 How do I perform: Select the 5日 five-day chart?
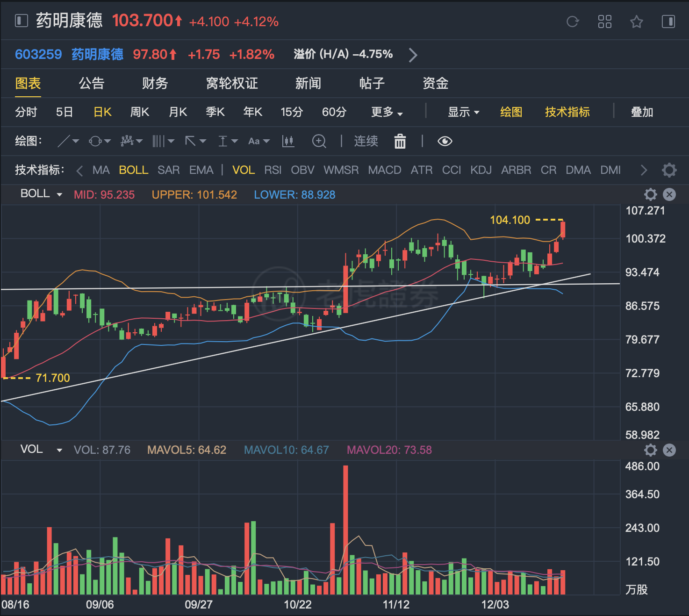(65, 112)
